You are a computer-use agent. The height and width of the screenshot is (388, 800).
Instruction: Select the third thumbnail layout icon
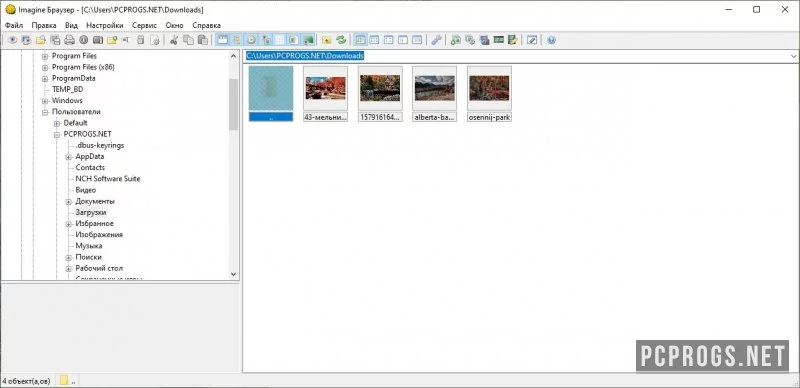coord(388,40)
